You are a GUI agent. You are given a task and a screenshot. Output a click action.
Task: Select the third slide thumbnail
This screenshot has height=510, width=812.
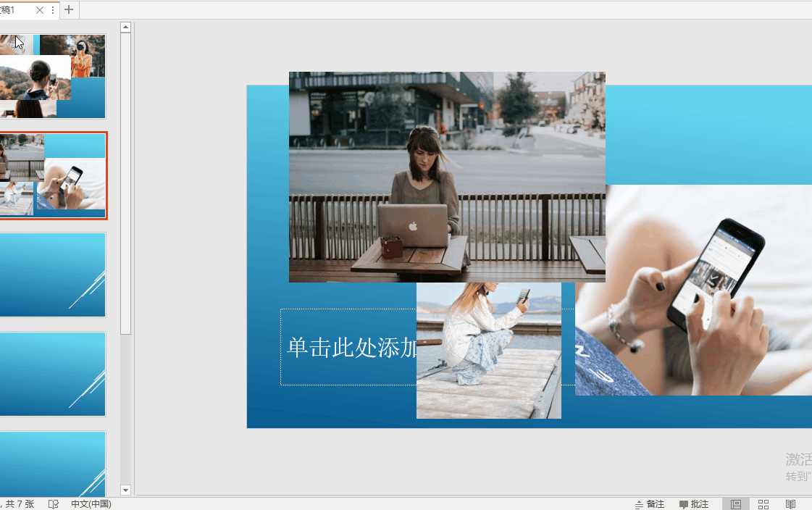52,275
